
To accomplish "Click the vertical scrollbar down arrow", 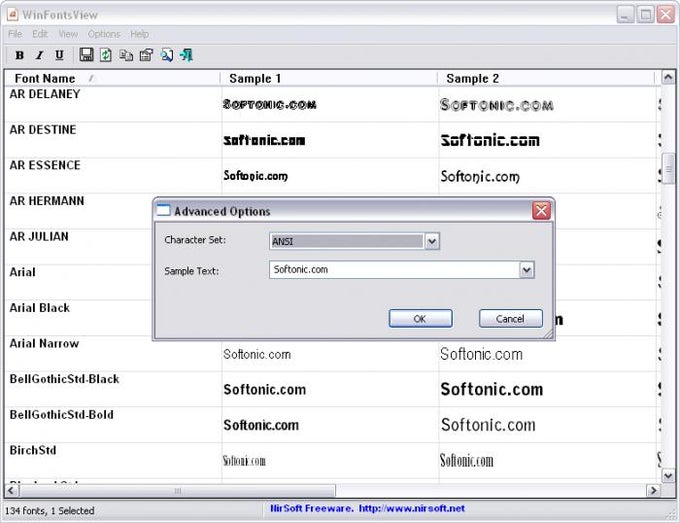I will point(668,476).
